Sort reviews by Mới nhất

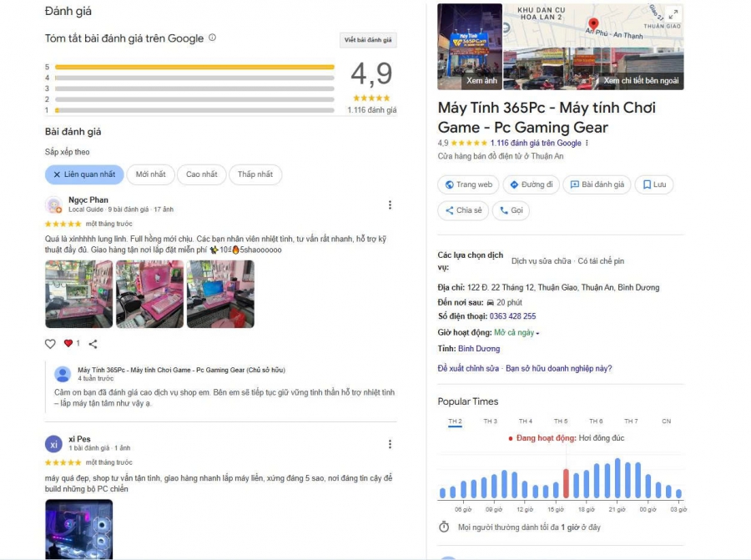click(150, 174)
